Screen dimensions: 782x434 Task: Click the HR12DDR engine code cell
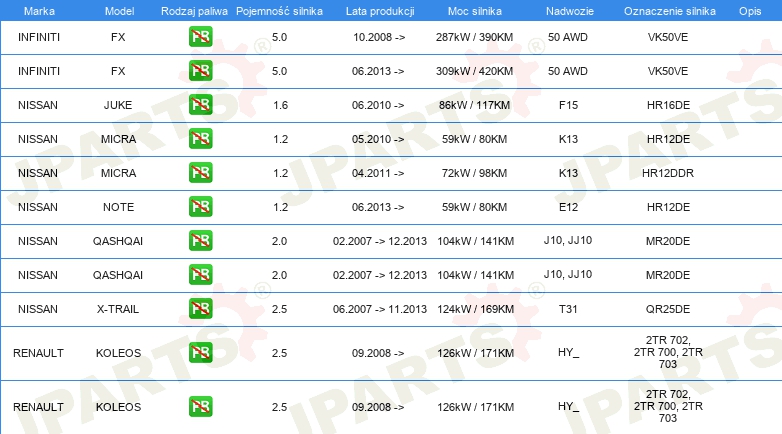click(x=668, y=173)
